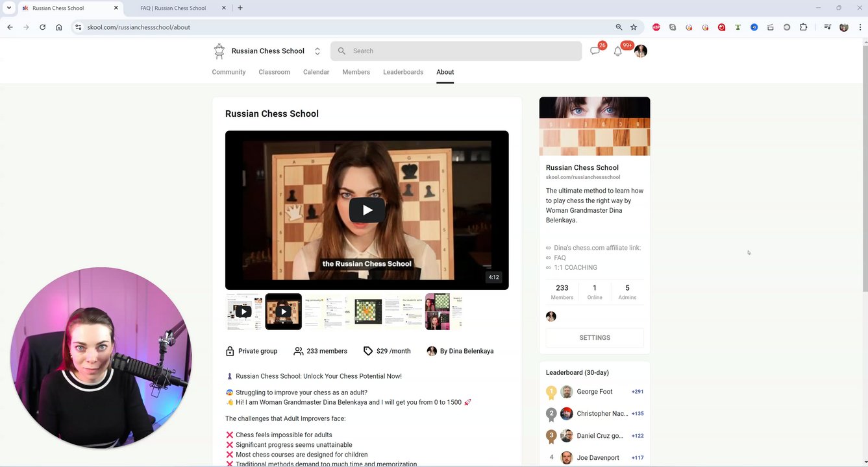Open the AdBlock Plus extension
The width and height of the screenshot is (868, 467).
click(656, 27)
